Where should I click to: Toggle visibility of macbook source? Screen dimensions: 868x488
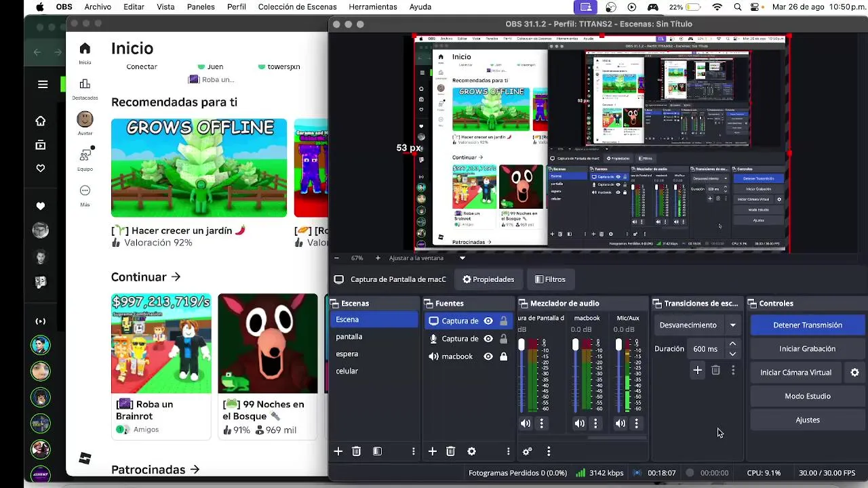[488, 357]
